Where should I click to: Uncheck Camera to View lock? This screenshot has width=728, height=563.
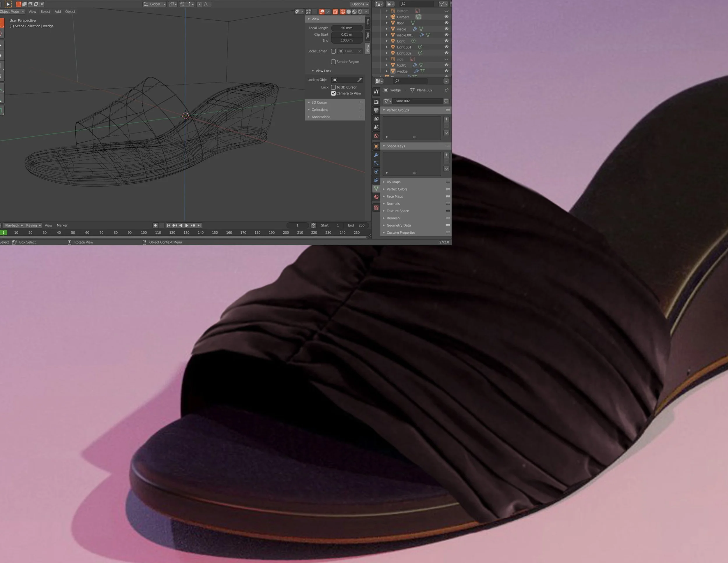[333, 93]
